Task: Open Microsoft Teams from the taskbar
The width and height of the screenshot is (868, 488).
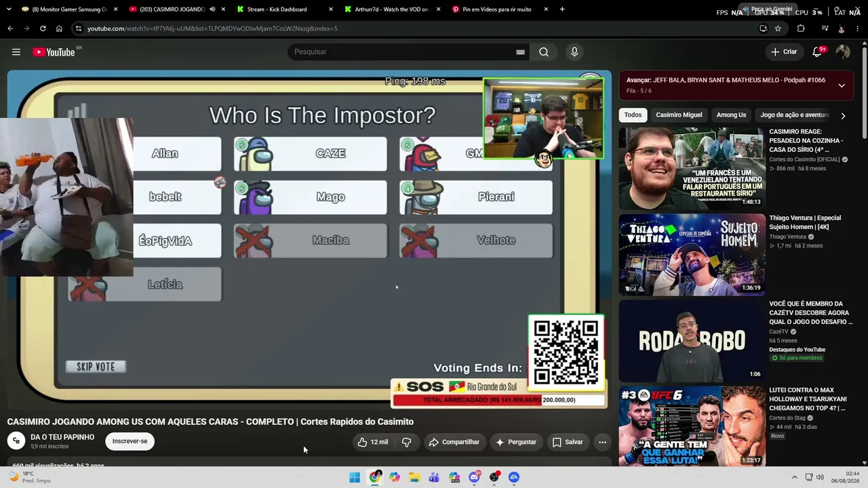Action: coord(434,477)
